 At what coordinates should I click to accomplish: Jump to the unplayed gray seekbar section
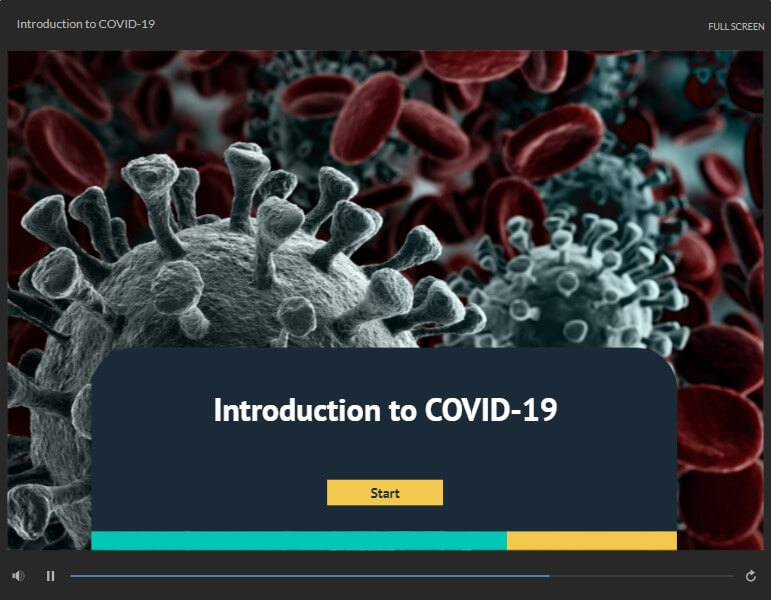point(641,575)
